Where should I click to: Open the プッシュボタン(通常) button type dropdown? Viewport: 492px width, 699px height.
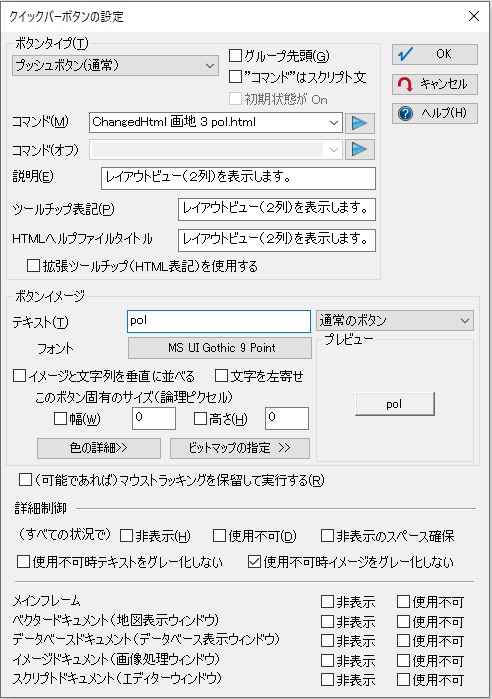pos(115,66)
